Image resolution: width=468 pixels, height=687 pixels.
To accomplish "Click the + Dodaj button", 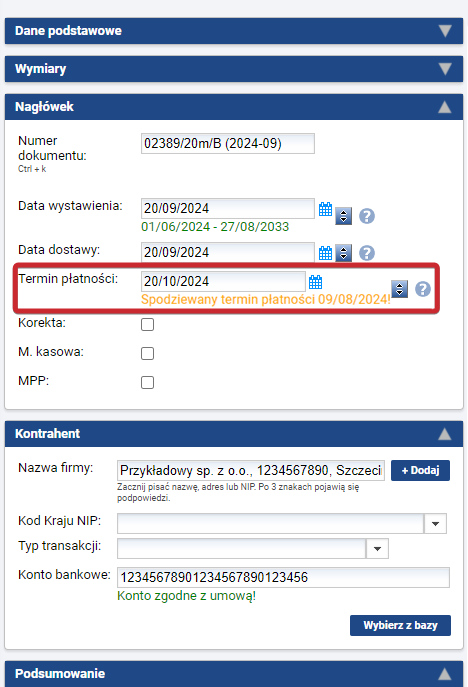I will 420,471.
